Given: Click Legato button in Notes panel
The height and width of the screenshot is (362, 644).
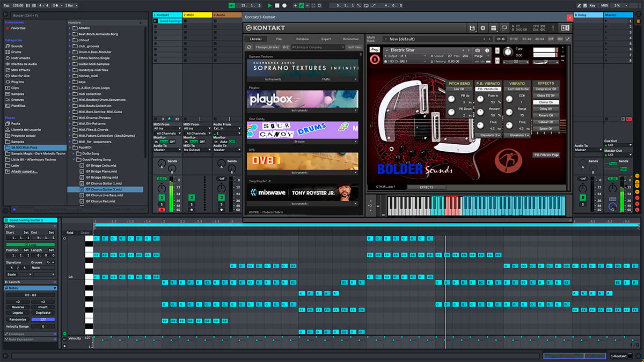Looking at the screenshot, I should 18,313.
